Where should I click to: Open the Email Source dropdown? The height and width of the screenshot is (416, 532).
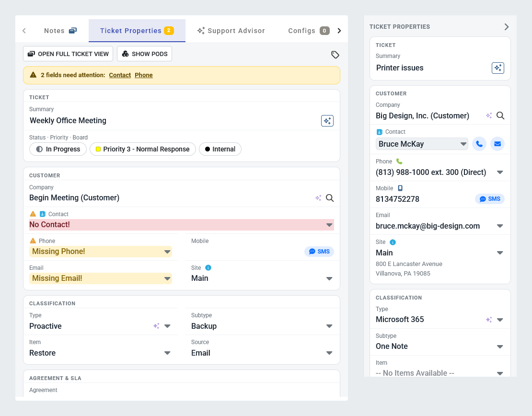click(x=262, y=353)
